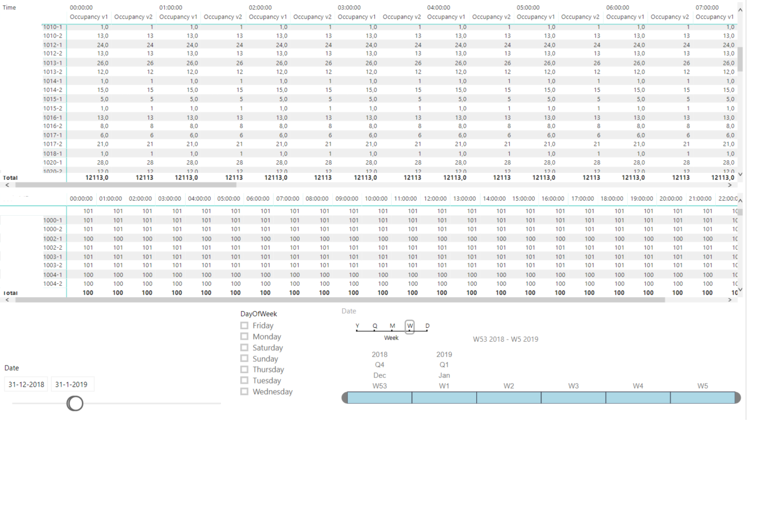Click the Date range slider handle
This screenshot has width=780, height=532.
point(75,403)
